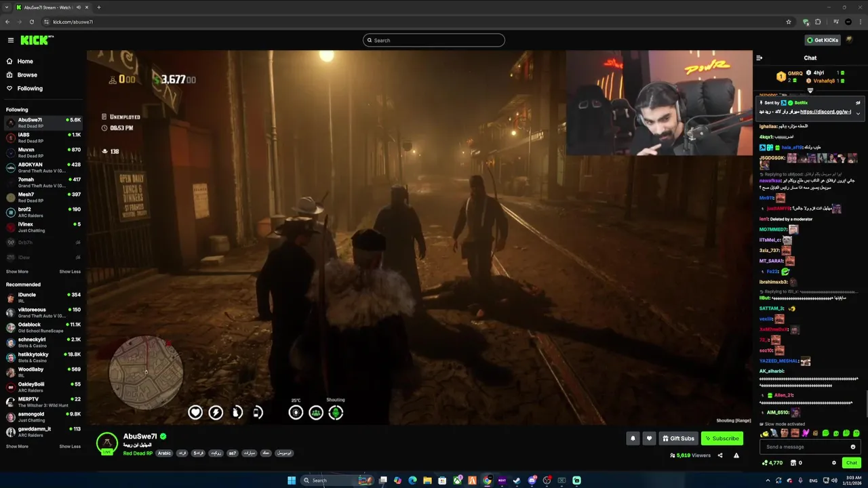Open a new browser tab with plus icon
This screenshot has height=488, width=868.
[x=99, y=7]
